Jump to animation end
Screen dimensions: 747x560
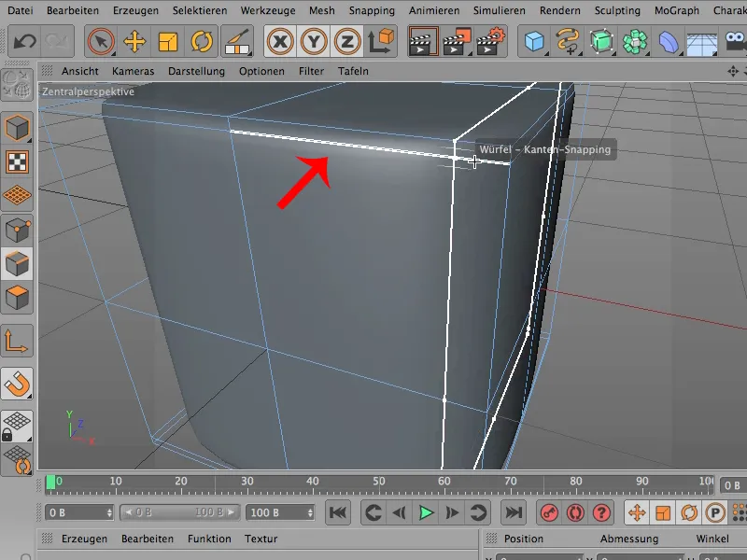pos(514,512)
